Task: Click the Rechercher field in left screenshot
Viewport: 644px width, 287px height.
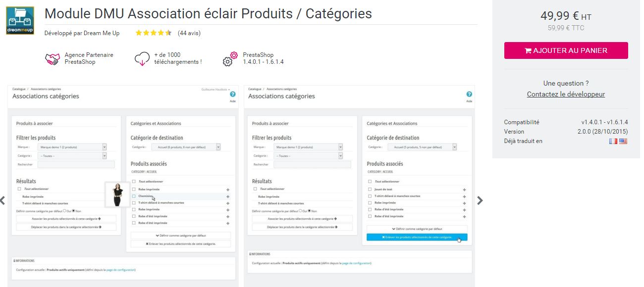Action: [x=76, y=164]
